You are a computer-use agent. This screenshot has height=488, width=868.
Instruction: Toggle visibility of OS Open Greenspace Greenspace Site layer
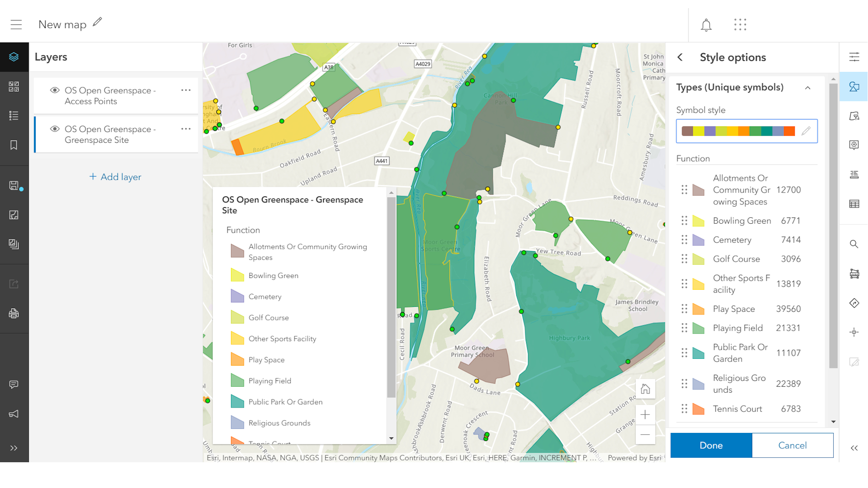54,129
